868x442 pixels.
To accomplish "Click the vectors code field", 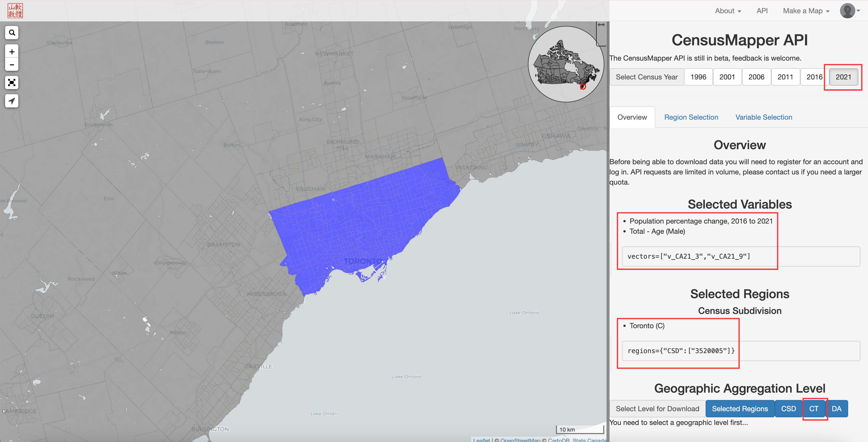I will click(x=741, y=257).
